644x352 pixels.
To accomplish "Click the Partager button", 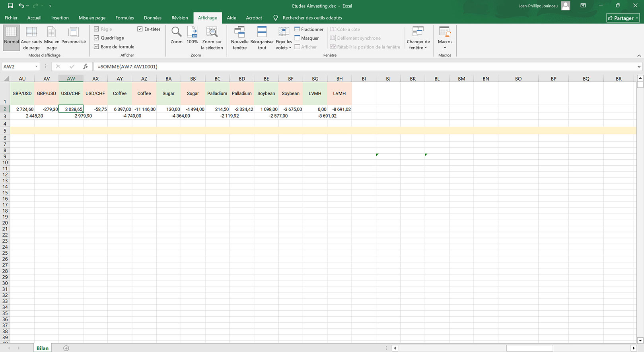I will pos(623,18).
